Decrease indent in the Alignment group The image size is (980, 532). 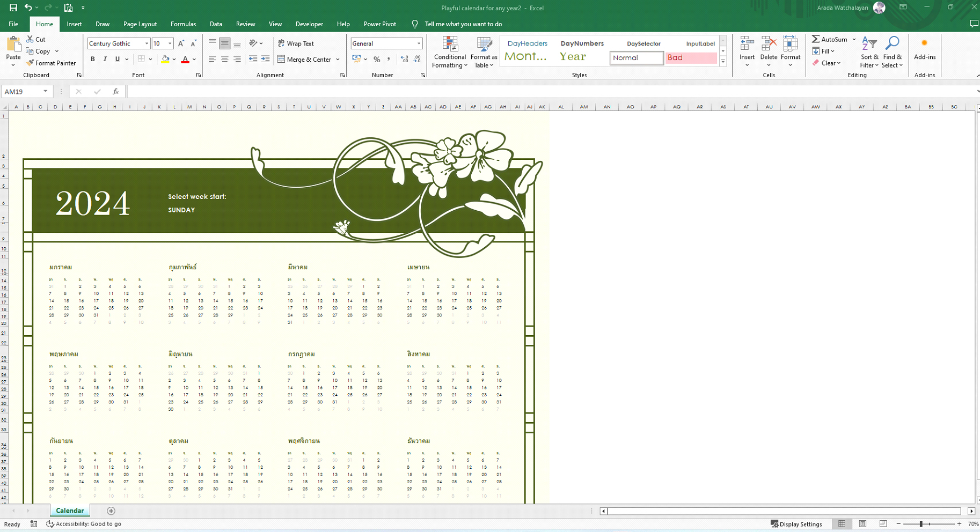[253, 59]
